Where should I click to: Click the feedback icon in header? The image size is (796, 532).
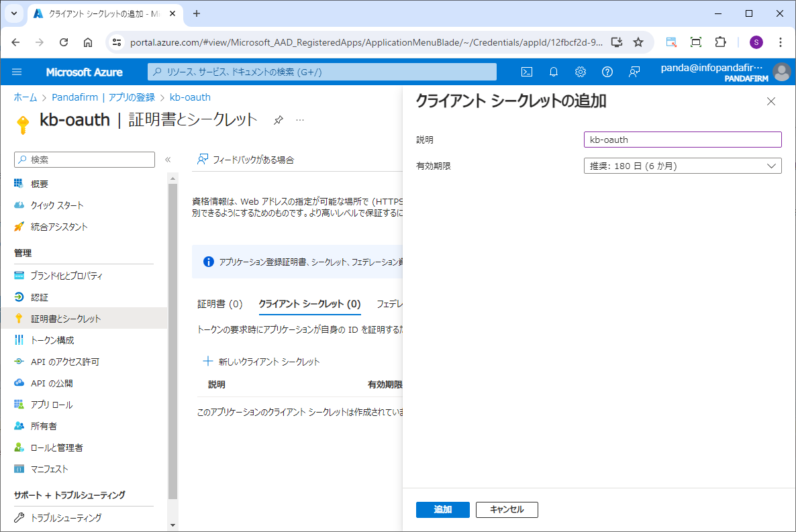(634, 72)
